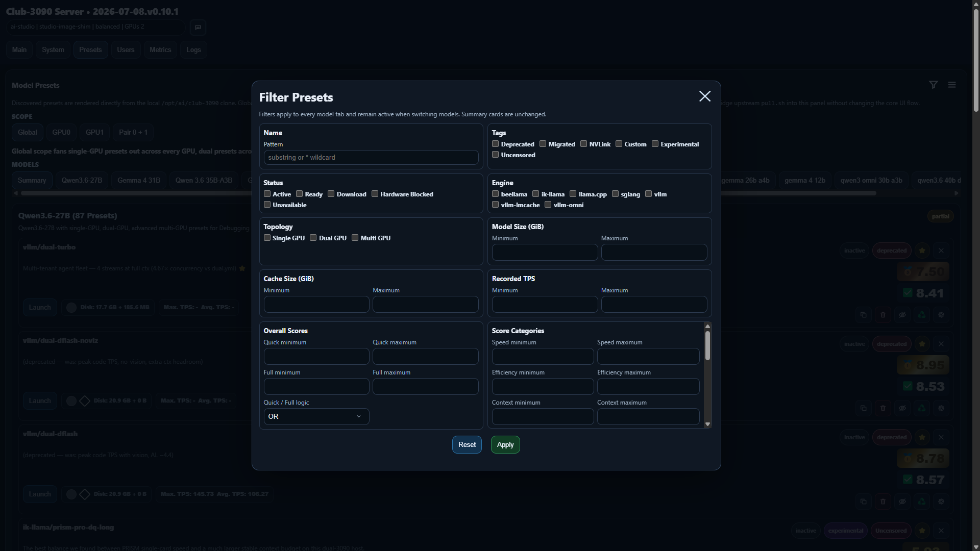
Task: Toggle the eye-slash icon on vllm/dual-turbo preset
Action: click(x=902, y=315)
